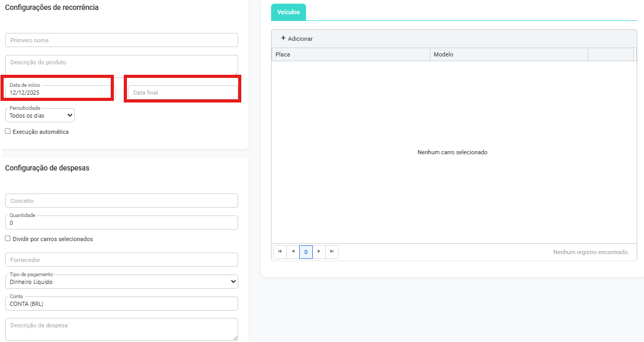Screen dimensions: 644x342
Task: Focus the Conceito input field
Action: click(x=121, y=201)
